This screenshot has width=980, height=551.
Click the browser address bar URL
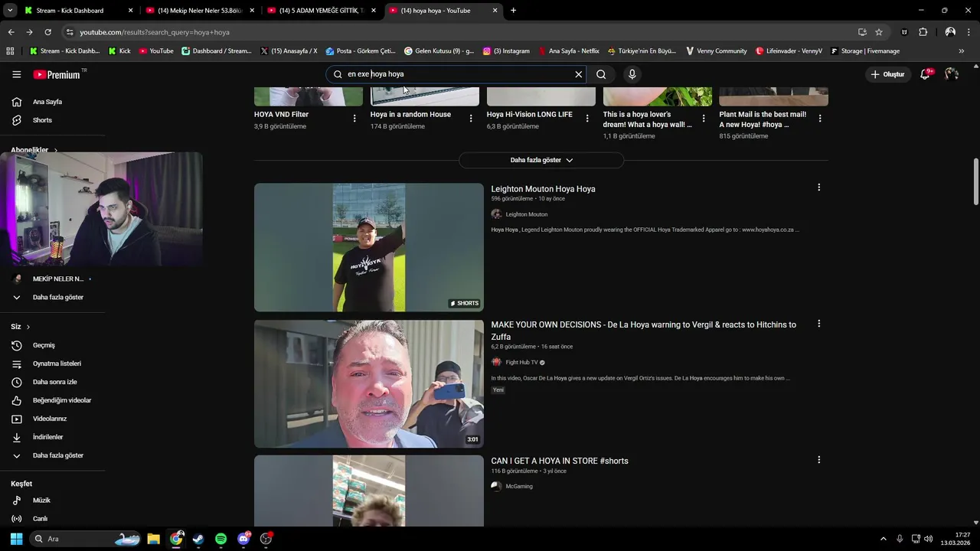click(155, 32)
